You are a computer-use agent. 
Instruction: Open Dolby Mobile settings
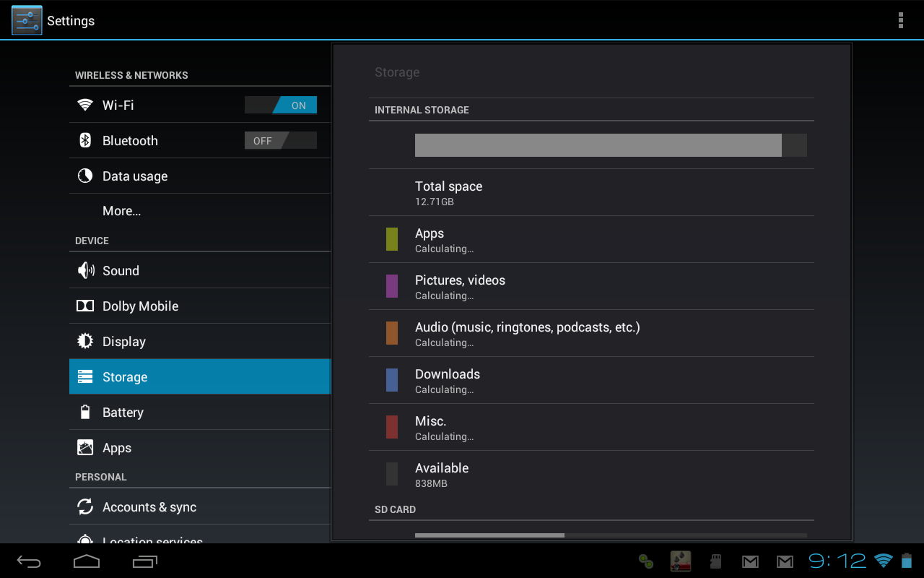tap(200, 306)
